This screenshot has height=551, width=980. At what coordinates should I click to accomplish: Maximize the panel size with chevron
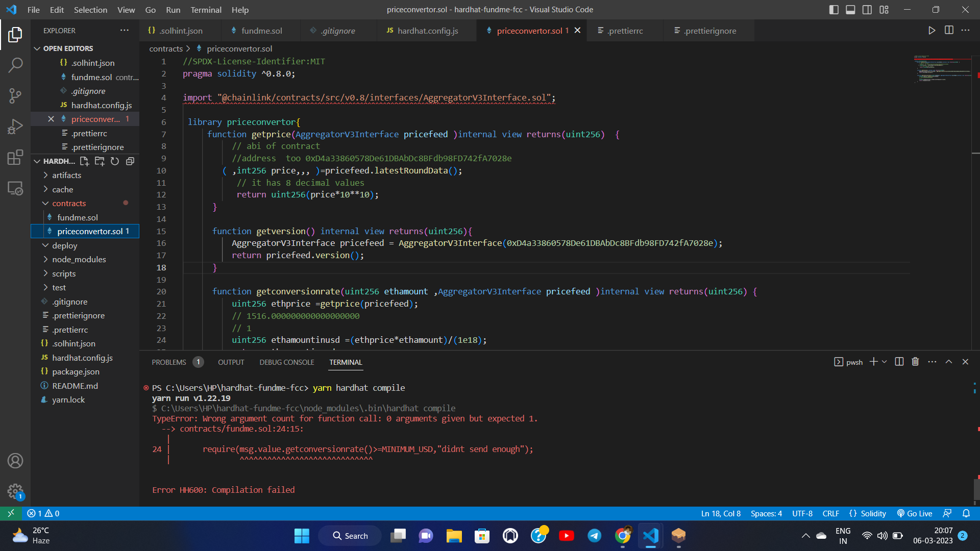949,362
